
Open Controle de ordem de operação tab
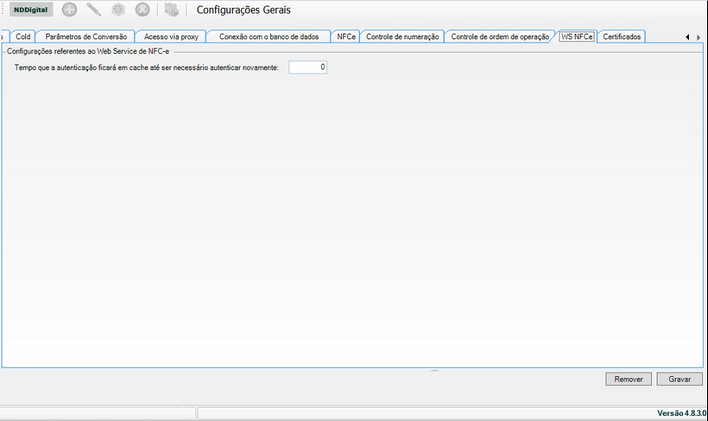click(500, 37)
